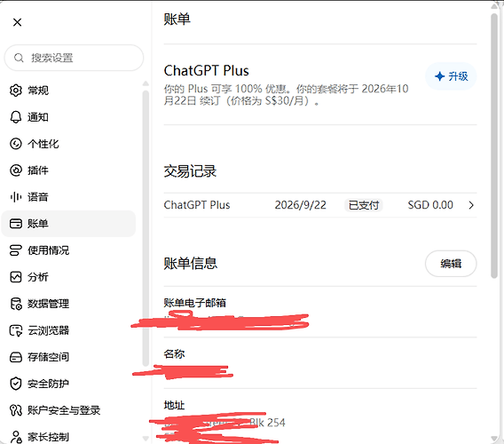Open the 使用情况 section

pos(68,250)
